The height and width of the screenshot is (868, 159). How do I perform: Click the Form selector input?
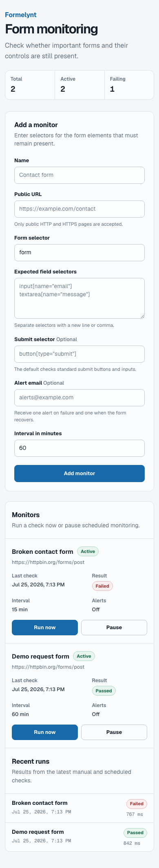(79, 252)
